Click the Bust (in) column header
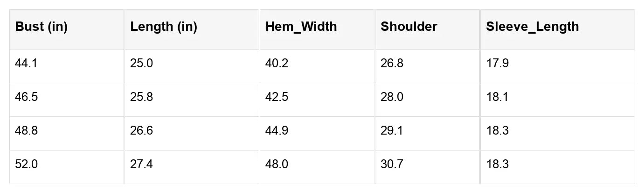Screen dimensions: 644x193 42,27
